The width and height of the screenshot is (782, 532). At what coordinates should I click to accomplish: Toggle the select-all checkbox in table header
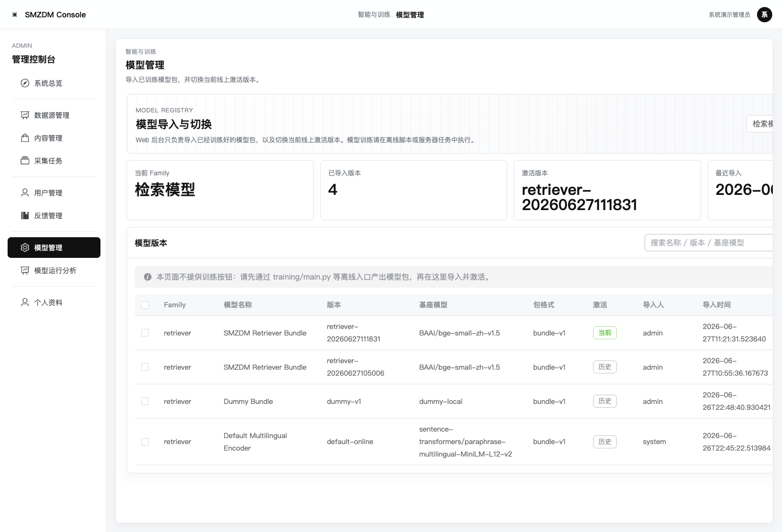tap(145, 305)
